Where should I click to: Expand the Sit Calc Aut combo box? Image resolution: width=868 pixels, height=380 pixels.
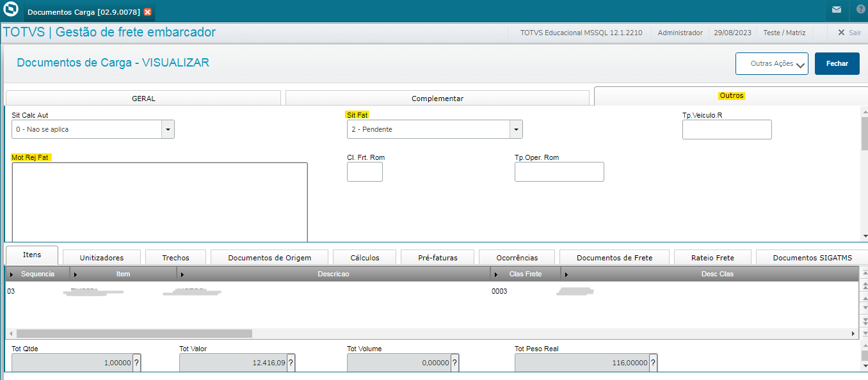[168, 129]
